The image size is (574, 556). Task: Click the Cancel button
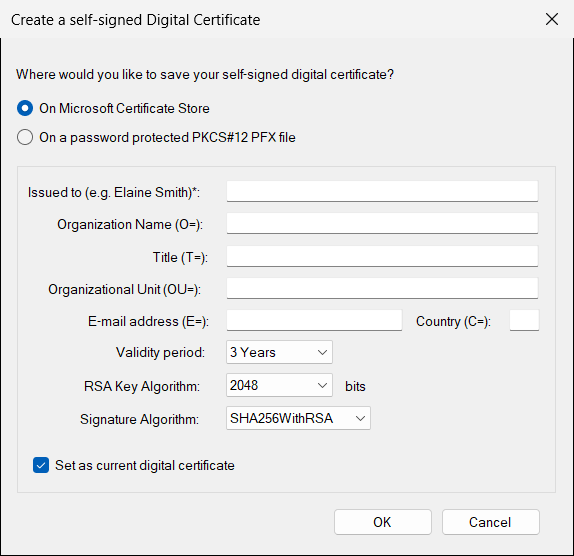point(491,522)
